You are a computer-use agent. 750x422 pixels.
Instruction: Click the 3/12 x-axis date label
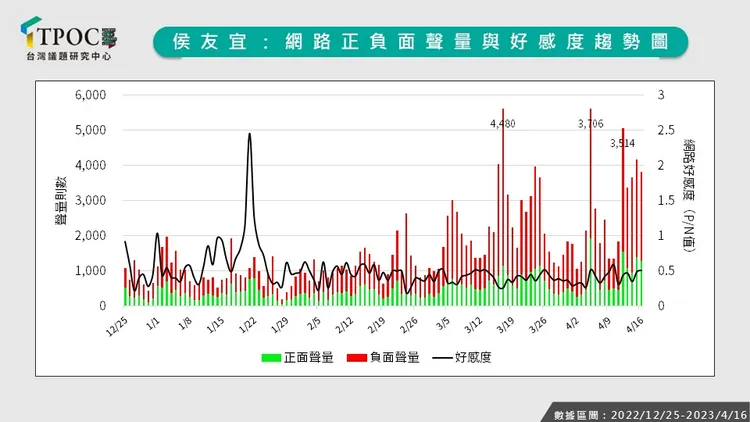(x=474, y=325)
